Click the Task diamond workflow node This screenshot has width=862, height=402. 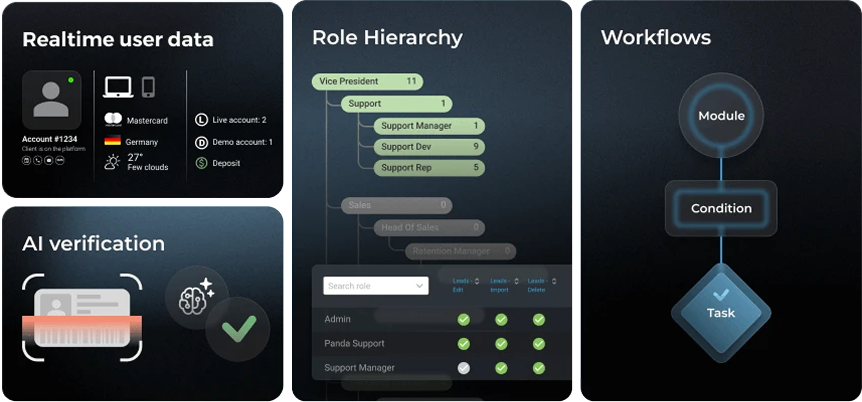721,303
